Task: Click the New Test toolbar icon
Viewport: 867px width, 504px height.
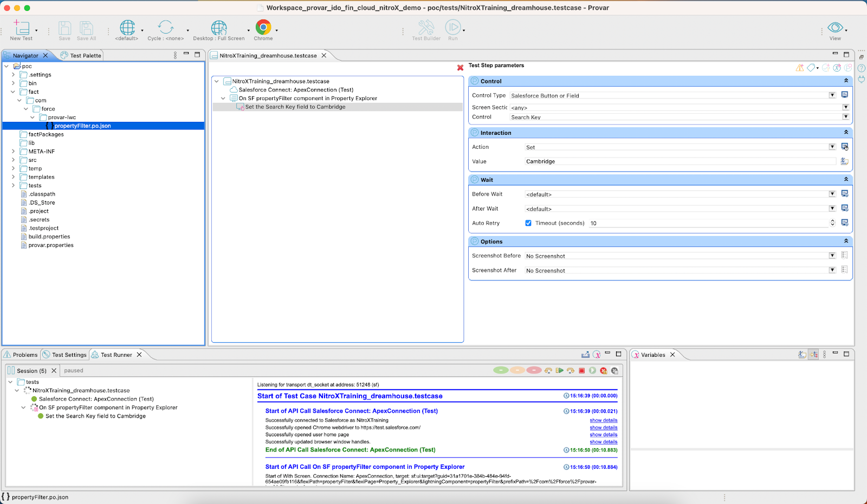Action: point(22,27)
